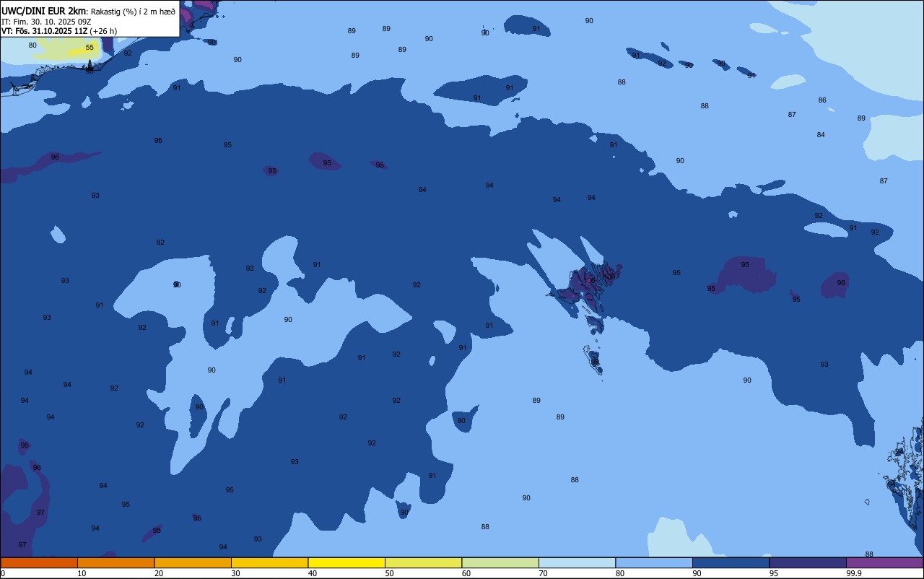Click the pale yellow-green 50–60 legend swatch
This screenshot has width=924, height=579.
[x=423, y=562]
